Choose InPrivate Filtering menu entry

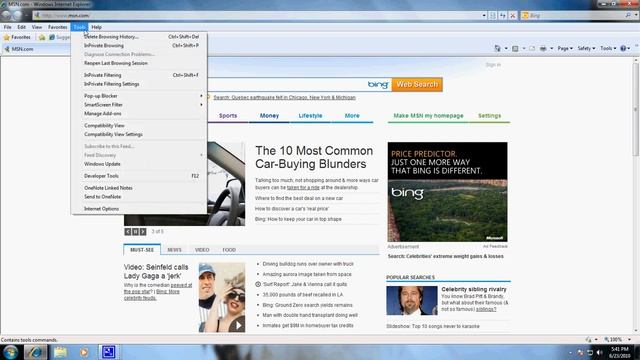139,75
